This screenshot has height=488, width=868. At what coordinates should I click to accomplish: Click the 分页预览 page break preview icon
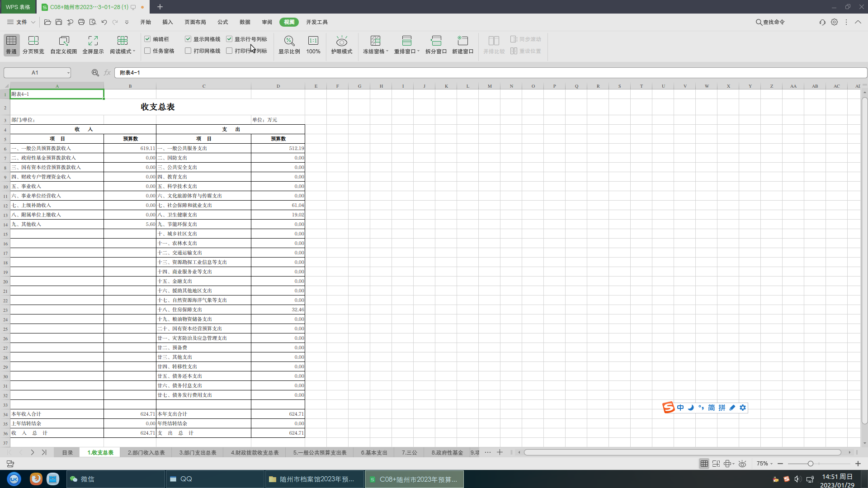click(33, 41)
